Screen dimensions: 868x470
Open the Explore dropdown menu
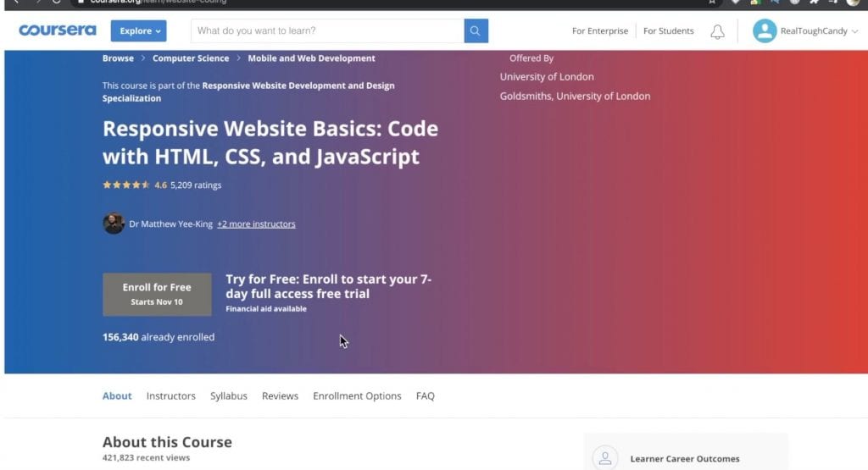[x=138, y=31]
